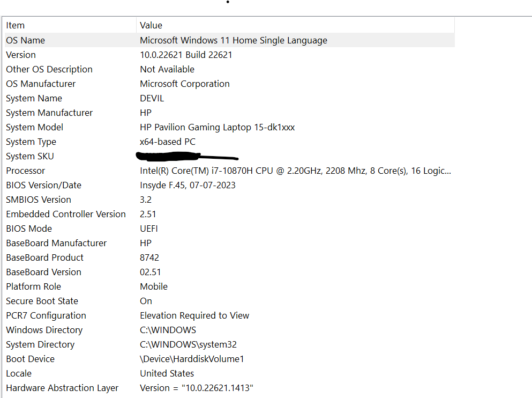The height and width of the screenshot is (398, 532).
Task: Select the BIOS Version/Date row label
Action: click(44, 186)
